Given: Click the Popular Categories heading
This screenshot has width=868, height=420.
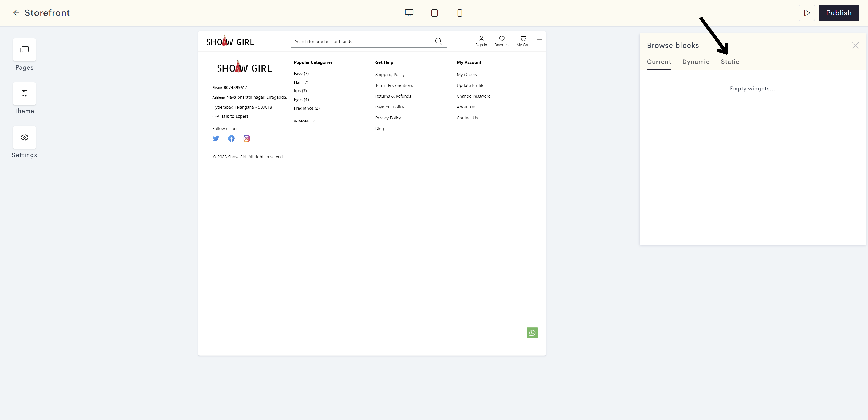Looking at the screenshot, I should 313,62.
